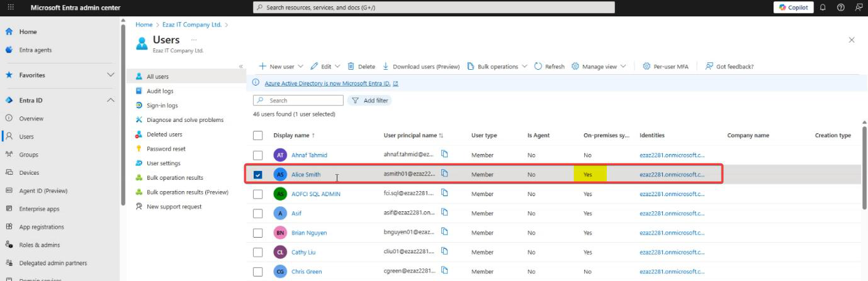Uncheck the Alice Smith row checkbox
Viewport: 868px width, 281px height.
(x=257, y=175)
